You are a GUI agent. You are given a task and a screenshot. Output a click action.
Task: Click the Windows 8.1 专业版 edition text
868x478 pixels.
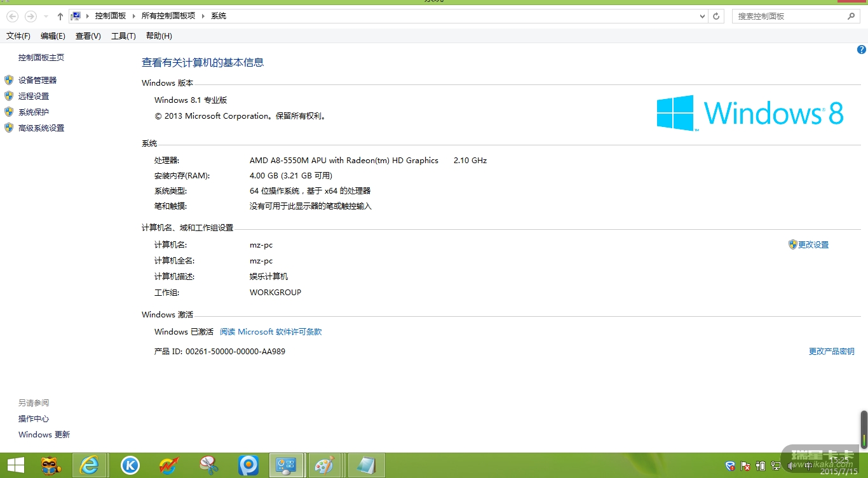tap(191, 100)
